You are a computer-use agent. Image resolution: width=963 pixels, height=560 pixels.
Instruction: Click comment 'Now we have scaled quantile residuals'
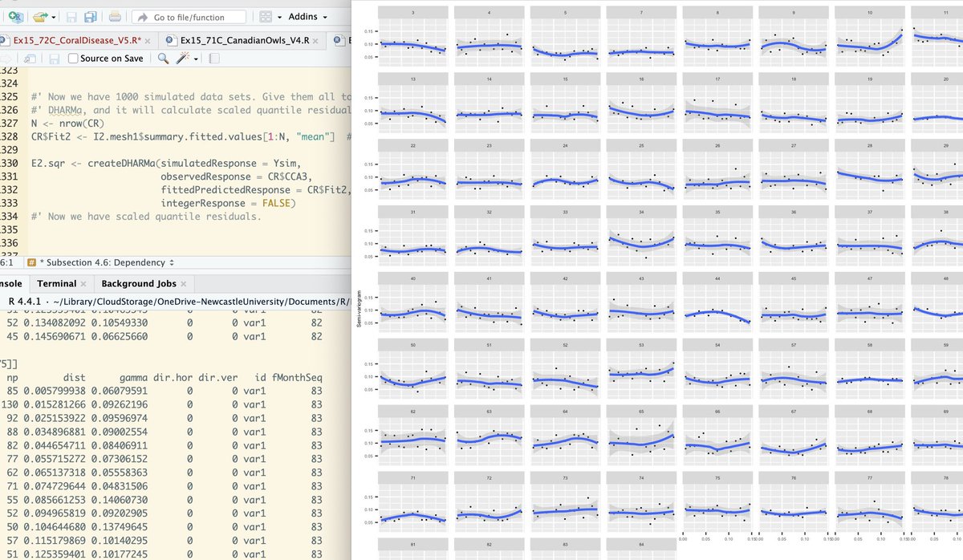tap(144, 217)
